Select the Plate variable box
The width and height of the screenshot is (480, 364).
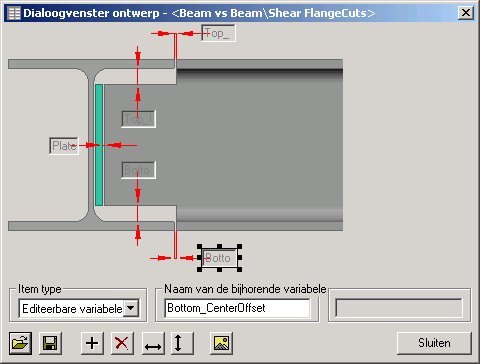pos(64,146)
